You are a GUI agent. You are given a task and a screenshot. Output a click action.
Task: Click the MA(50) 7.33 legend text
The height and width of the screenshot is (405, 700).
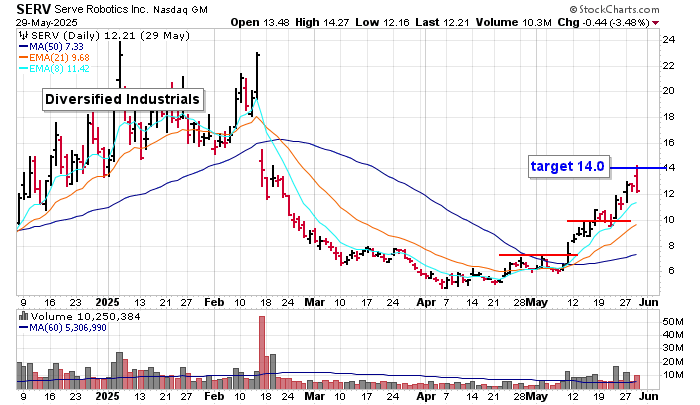coord(56,46)
